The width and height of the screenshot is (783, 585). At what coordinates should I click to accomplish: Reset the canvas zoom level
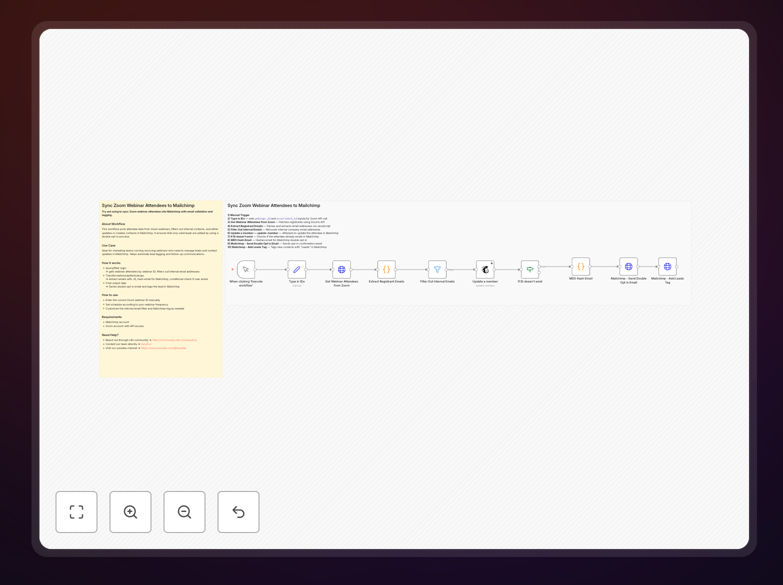(x=238, y=512)
